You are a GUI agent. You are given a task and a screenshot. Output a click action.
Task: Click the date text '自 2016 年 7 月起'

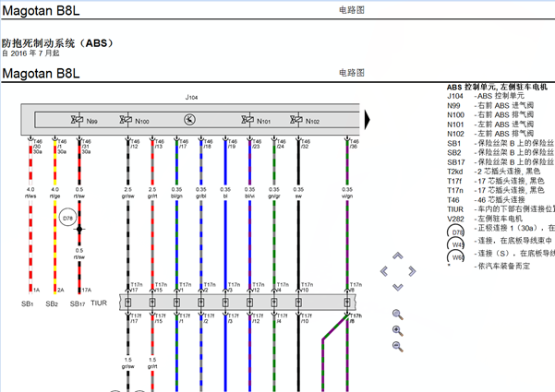[x=30, y=53]
